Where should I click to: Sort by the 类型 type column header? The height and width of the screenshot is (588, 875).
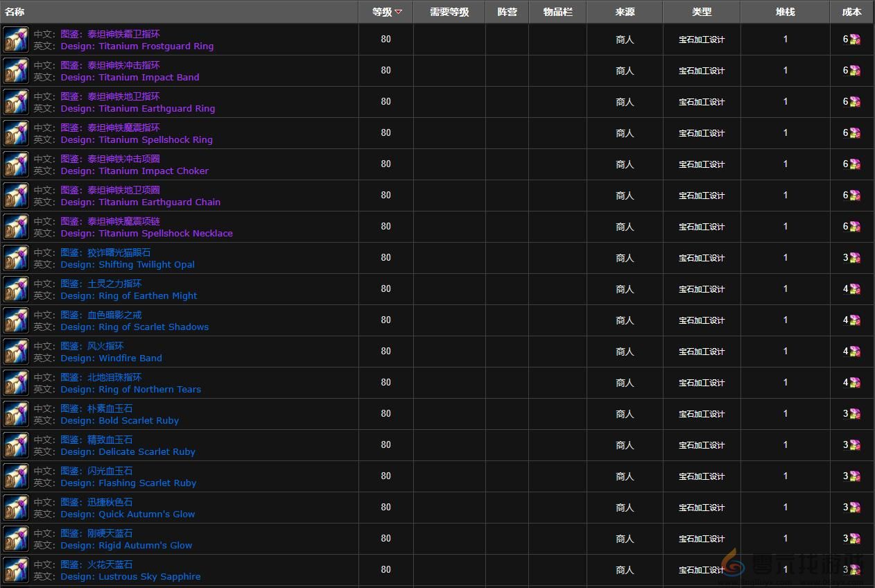coord(702,12)
